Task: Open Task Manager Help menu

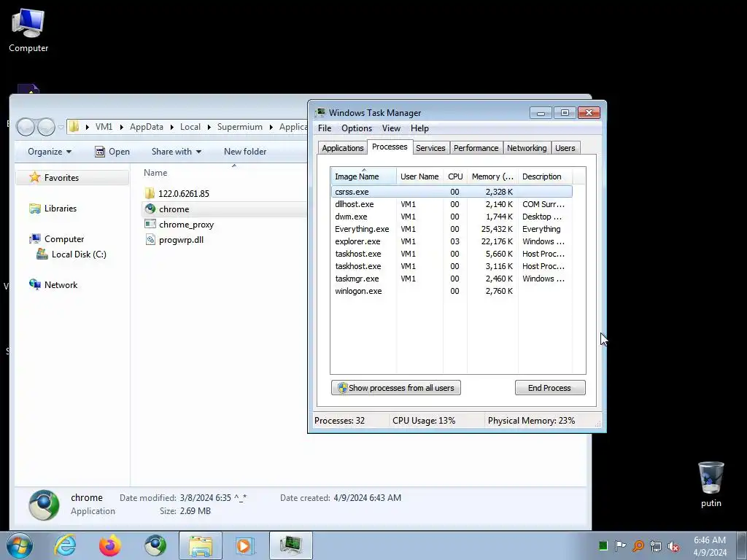Action: point(419,128)
